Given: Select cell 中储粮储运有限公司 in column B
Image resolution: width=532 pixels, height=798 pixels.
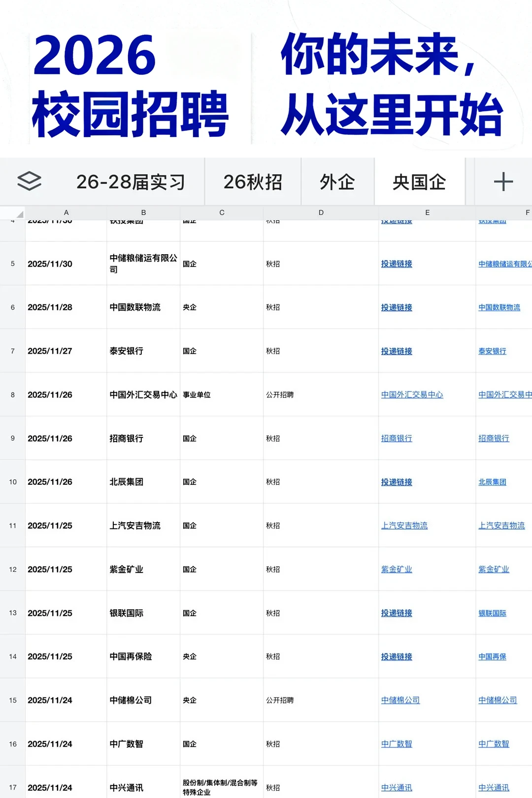Looking at the screenshot, I should (143, 264).
